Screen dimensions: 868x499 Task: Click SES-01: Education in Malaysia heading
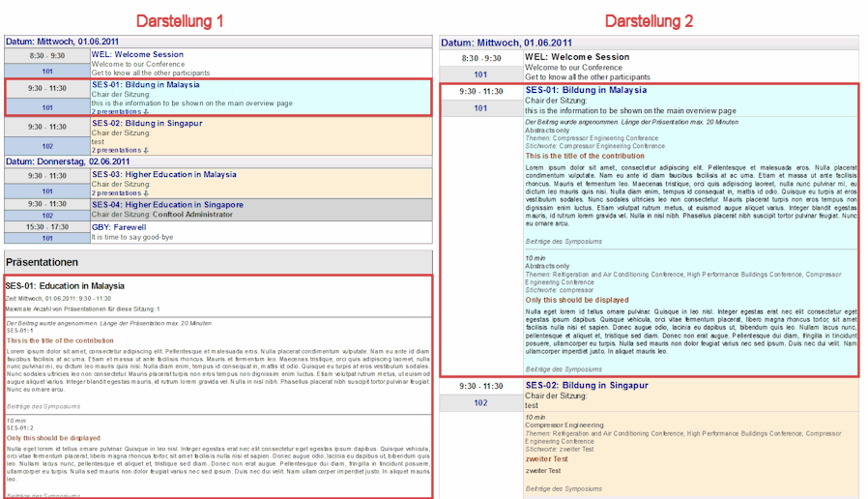coord(65,286)
